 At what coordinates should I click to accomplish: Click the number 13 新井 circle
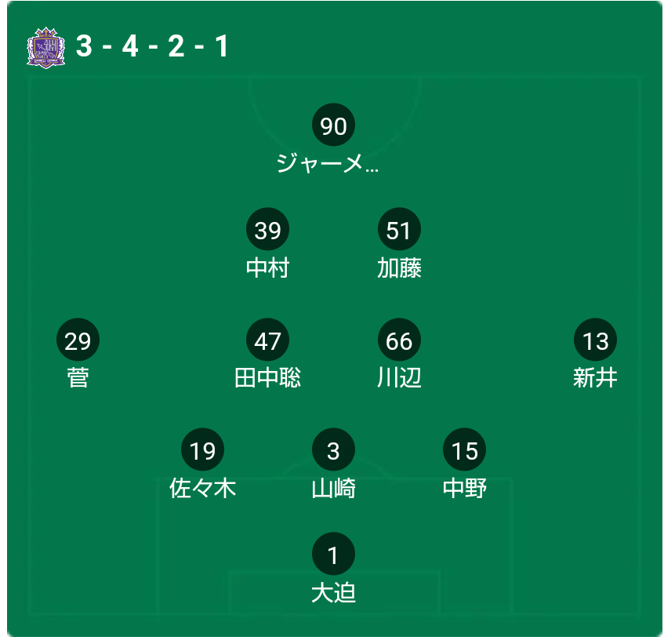tap(595, 340)
